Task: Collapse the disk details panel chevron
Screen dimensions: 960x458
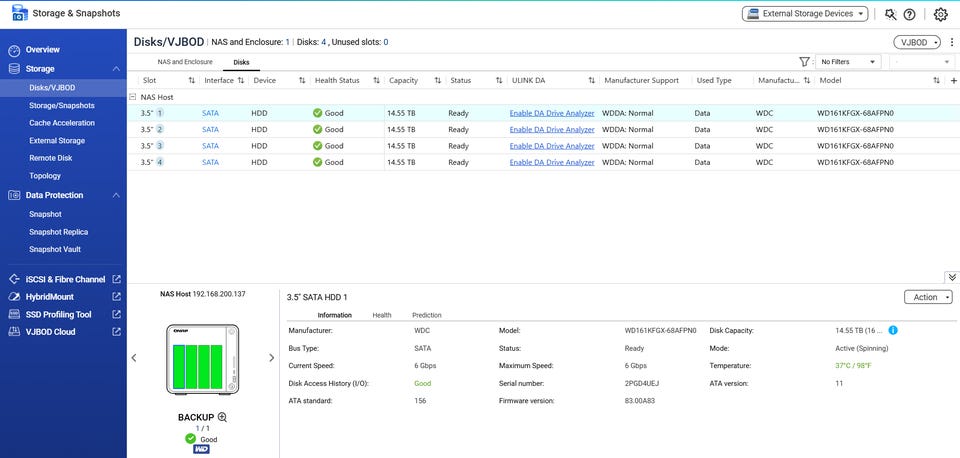Action: tap(951, 277)
